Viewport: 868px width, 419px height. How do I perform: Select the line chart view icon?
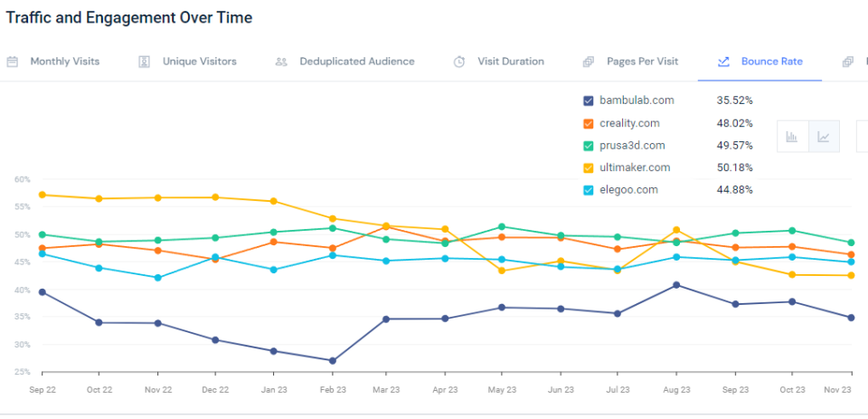(824, 137)
